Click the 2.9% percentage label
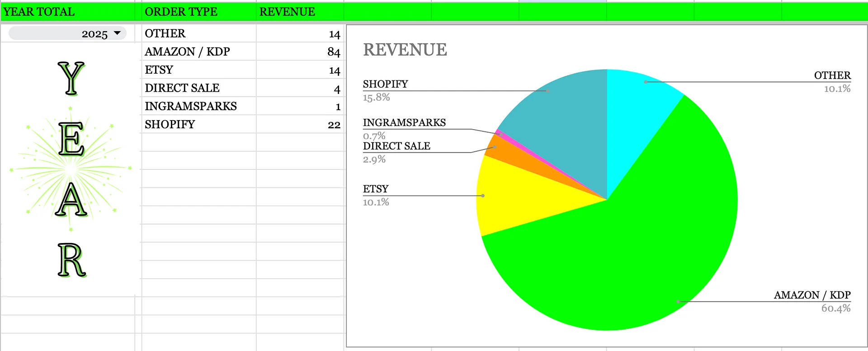The width and height of the screenshot is (868, 351). pos(374,159)
